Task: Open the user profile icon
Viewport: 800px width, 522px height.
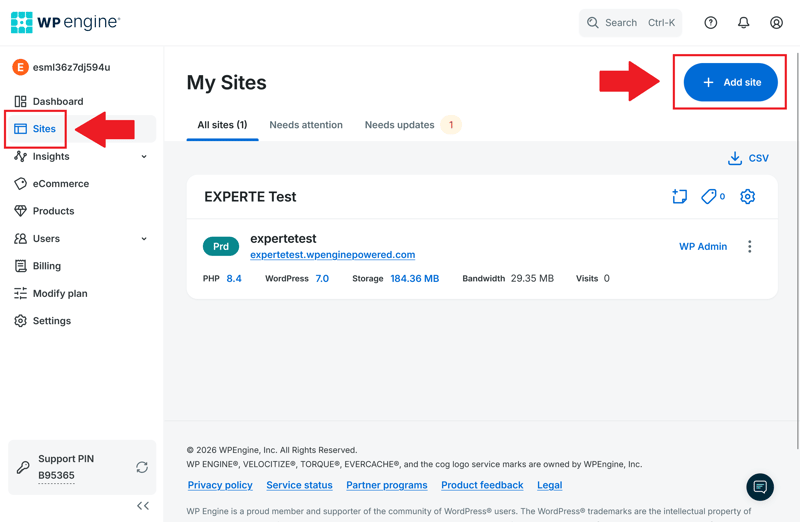Action: pos(776,22)
